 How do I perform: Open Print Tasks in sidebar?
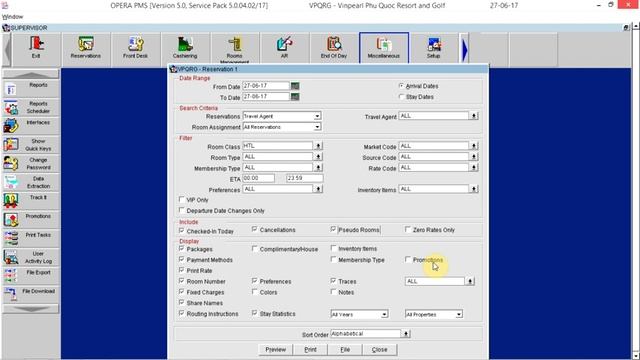(x=31, y=239)
